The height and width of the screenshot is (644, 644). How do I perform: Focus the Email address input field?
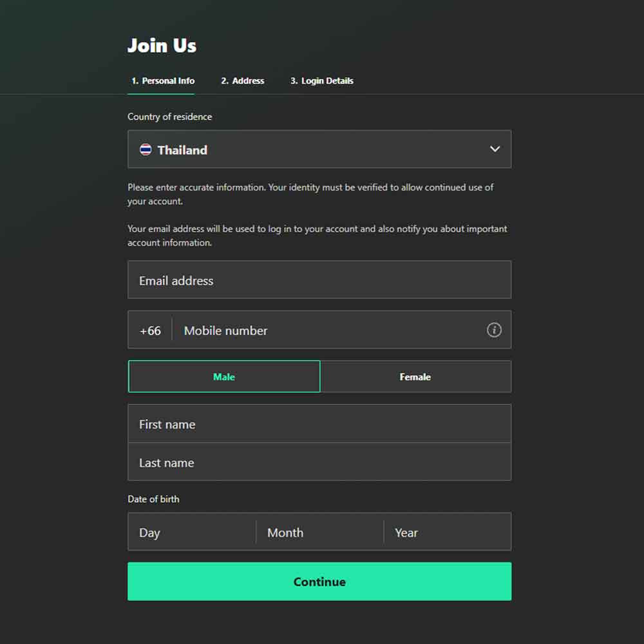pos(319,280)
